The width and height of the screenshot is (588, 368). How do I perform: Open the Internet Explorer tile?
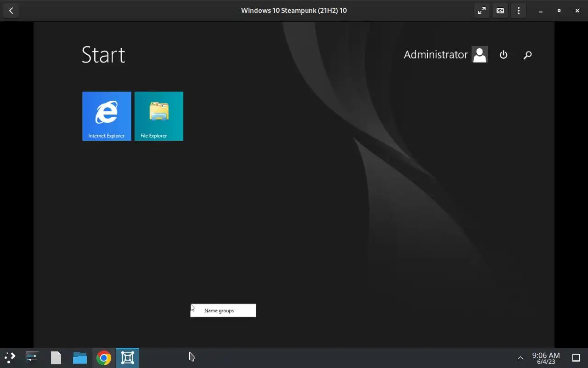tap(107, 116)
